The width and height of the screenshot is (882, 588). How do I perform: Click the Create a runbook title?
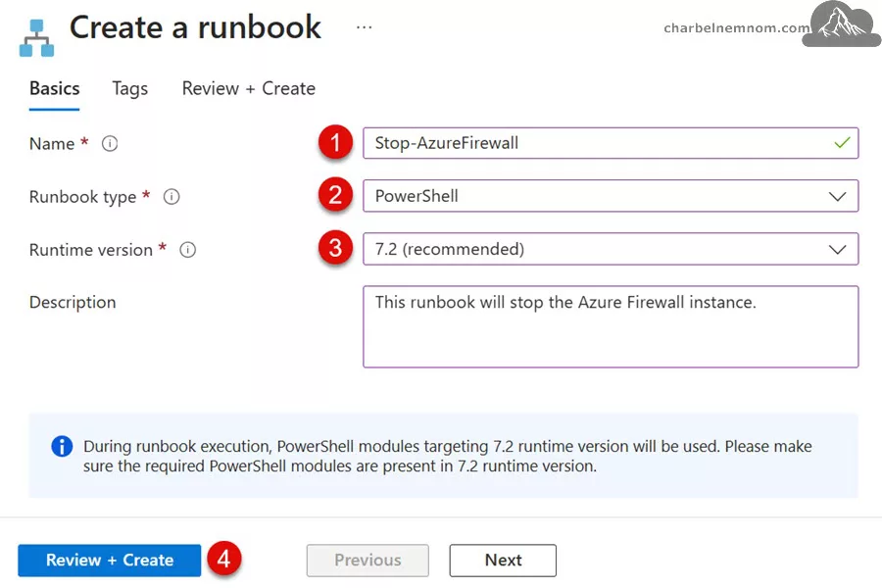[x=195, y=27]
